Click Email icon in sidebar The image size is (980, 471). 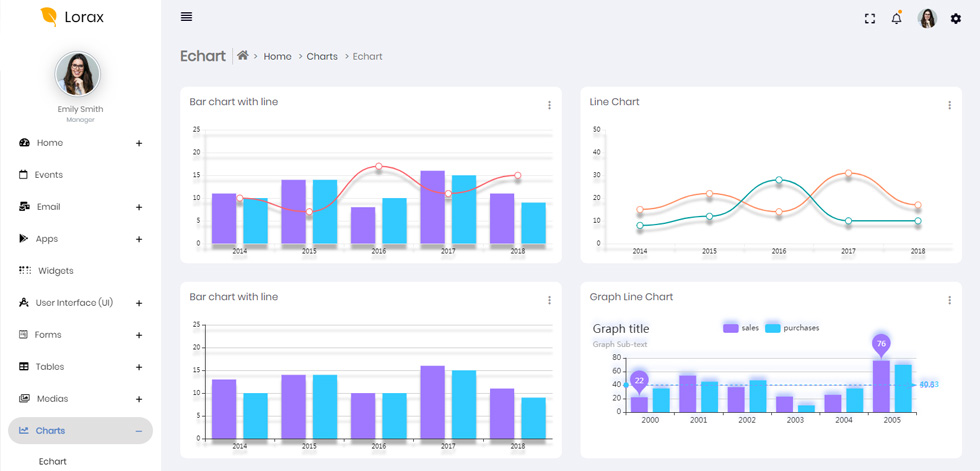24,206
